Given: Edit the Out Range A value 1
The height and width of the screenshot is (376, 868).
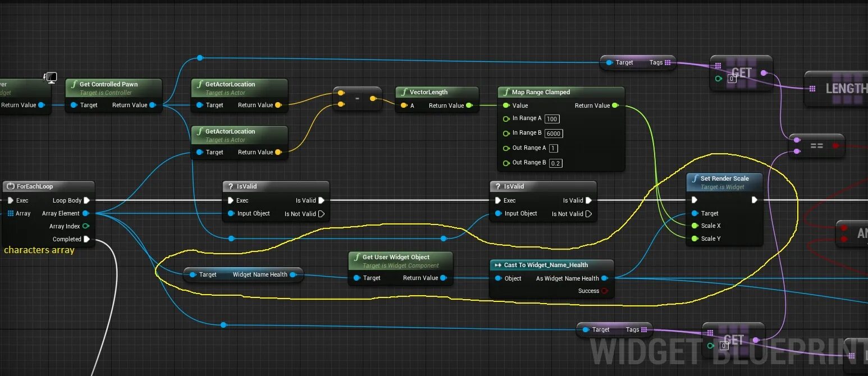Looking at the screenshot, I should 554,148.
